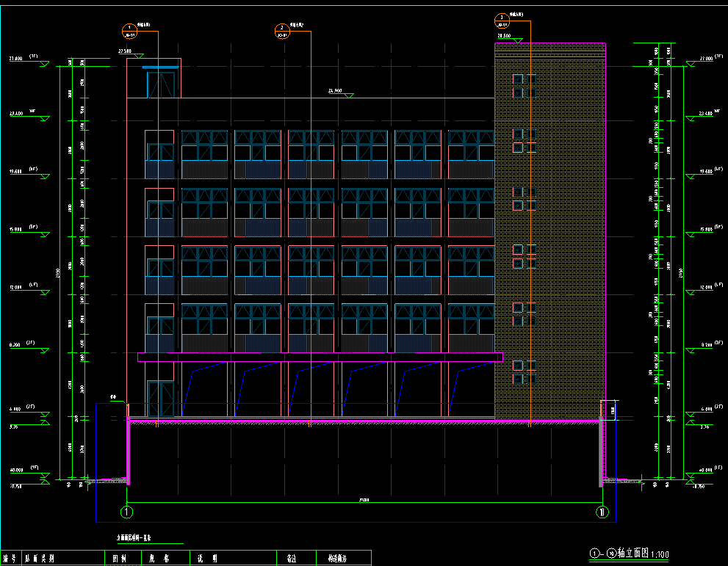Click the 24.900 roof elevation triangle marker
The width and height of the screenshot is (728, 566).
coord(349,95)
